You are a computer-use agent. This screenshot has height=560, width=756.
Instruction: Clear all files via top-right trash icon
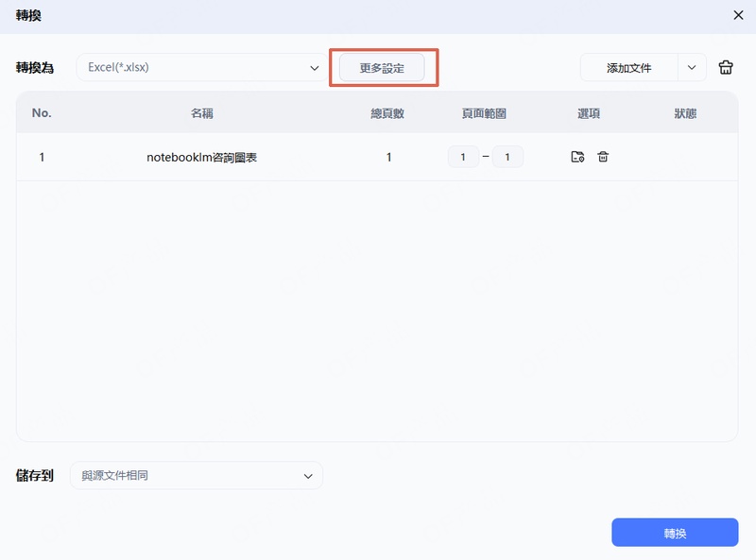725,67
